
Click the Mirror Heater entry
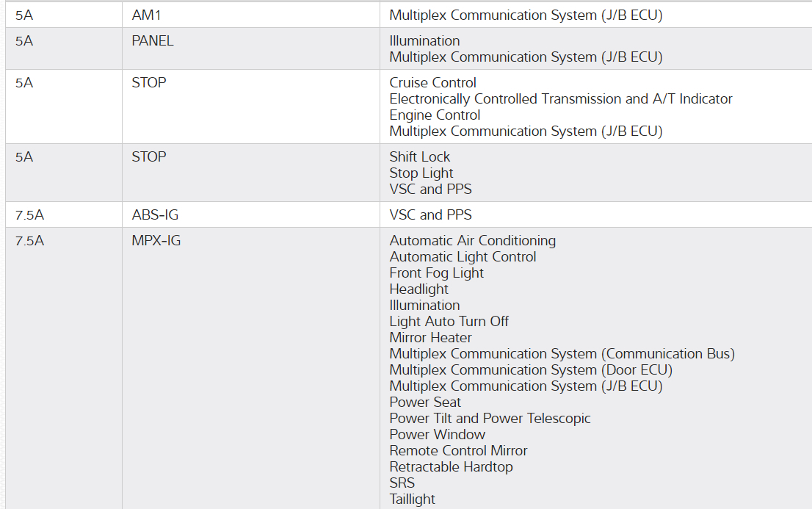[x=430, y=337]
